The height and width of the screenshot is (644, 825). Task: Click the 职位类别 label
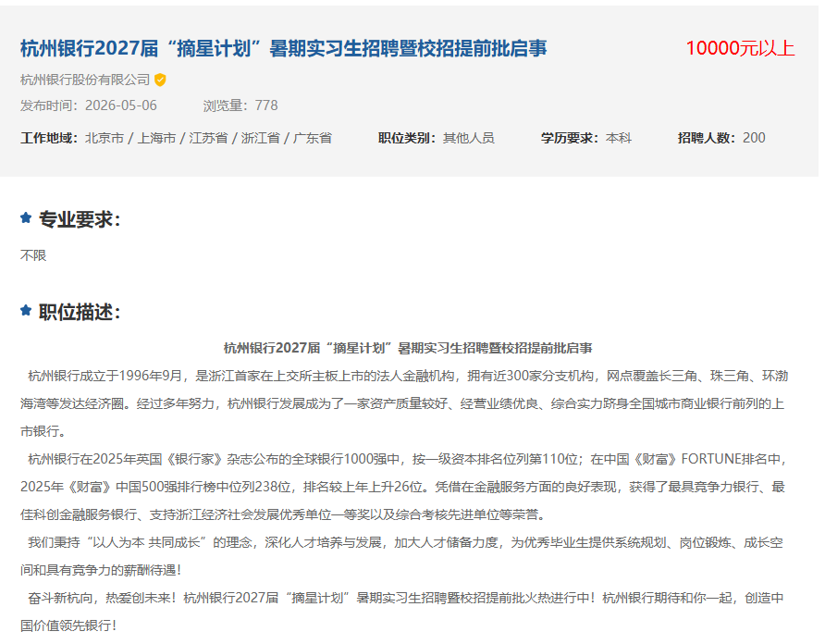tap(407, 138)
